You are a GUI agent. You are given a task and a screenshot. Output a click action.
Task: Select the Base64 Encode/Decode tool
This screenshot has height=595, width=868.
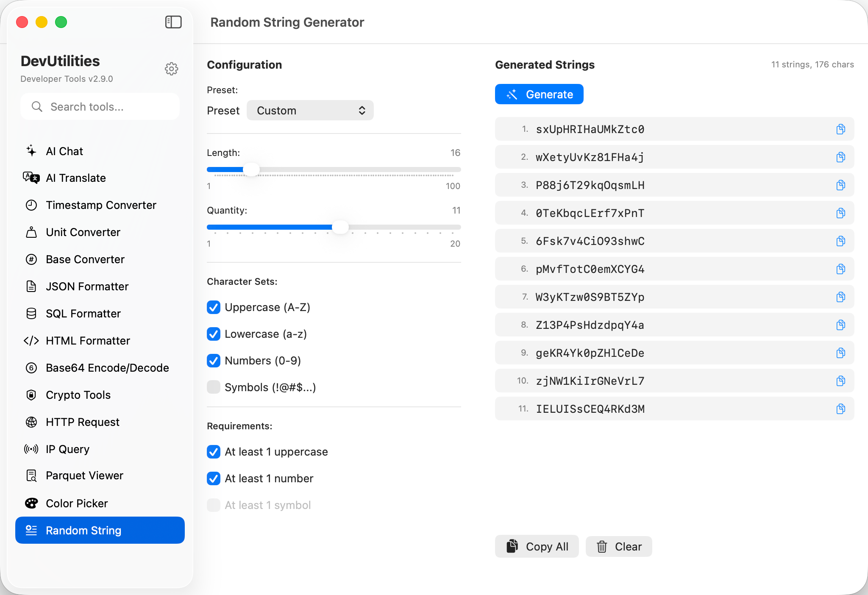click(x=107, y=368)
